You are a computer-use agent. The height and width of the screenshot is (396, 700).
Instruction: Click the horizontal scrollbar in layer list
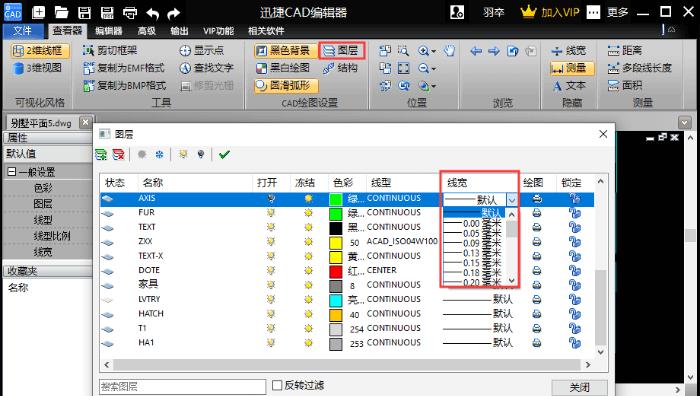coord(348,365)
